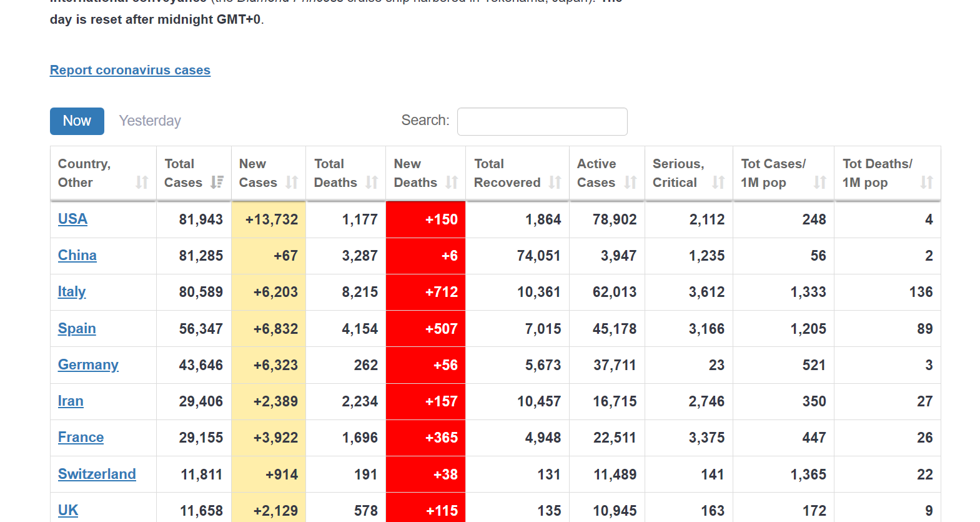Sort by Active Cases arrows icon
Image resolution: width=980 pixels, height=522 pixels.
(630, 182)
